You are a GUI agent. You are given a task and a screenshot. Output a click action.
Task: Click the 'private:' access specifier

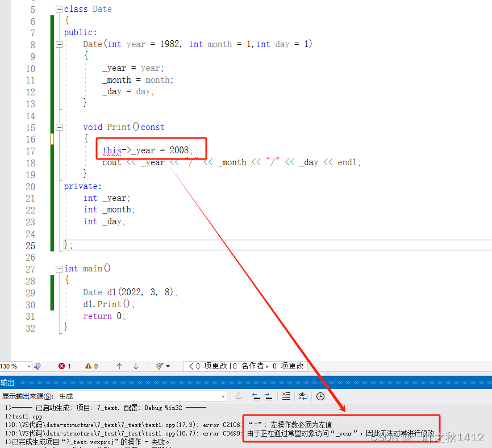(83, 187)
